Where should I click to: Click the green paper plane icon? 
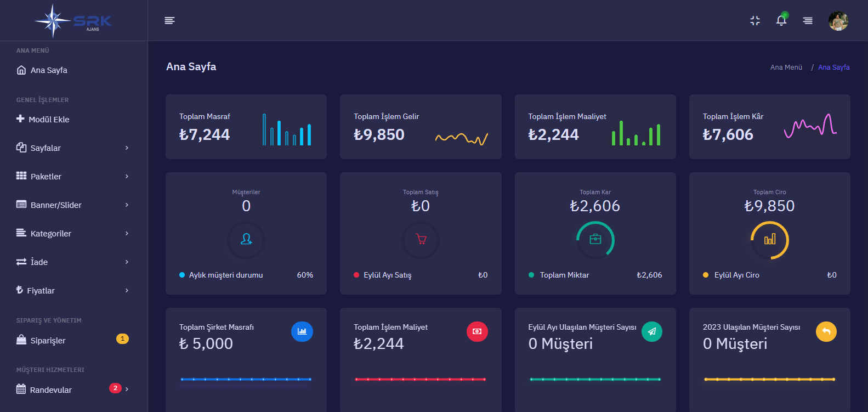652,331
